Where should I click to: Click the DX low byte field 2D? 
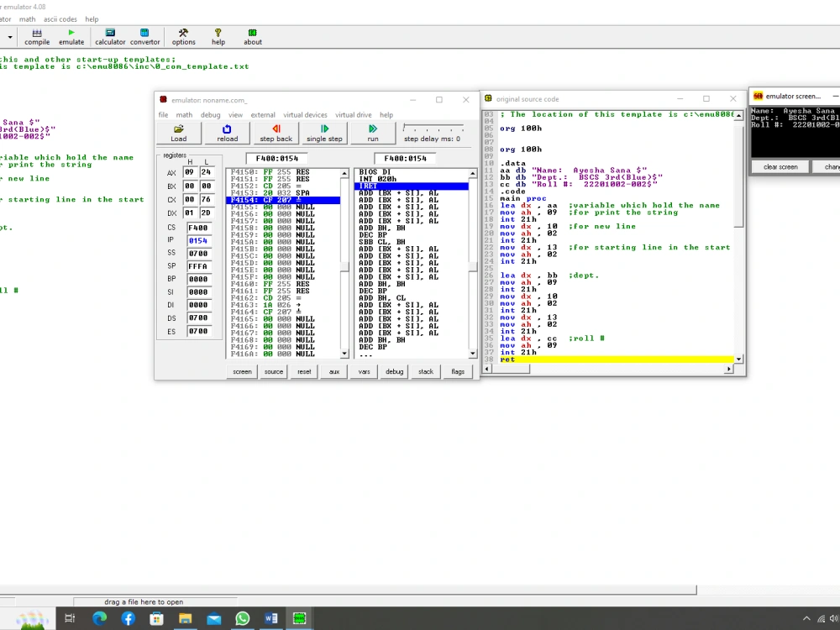tap(207, 213)
